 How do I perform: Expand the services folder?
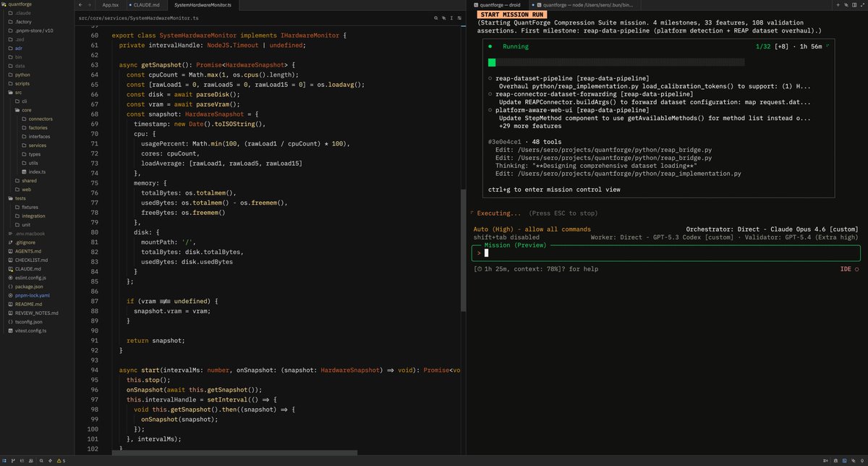click(38, 145)
